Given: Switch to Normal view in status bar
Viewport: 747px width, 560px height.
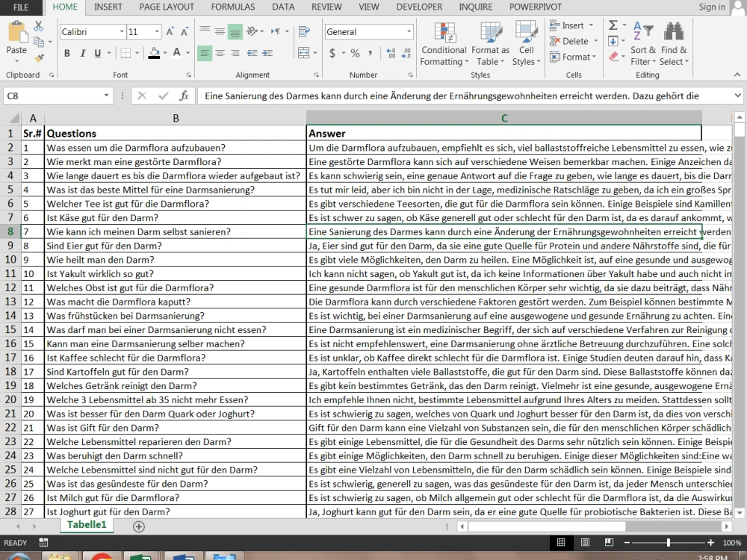Looking at the screenshot, I should (x=561, y=542).
